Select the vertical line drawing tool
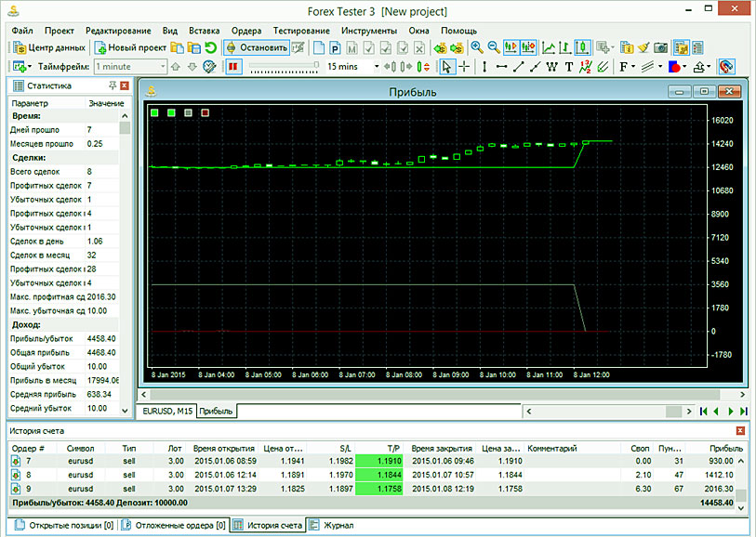 [x=486, y=67]
